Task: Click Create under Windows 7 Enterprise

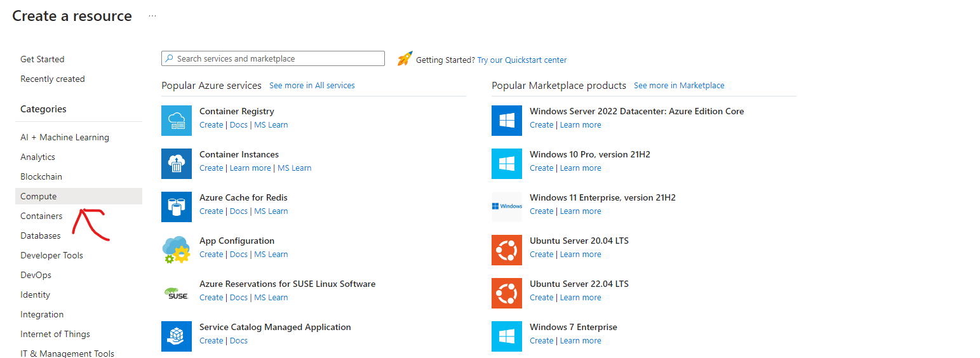Action: [x=542, y=341]
